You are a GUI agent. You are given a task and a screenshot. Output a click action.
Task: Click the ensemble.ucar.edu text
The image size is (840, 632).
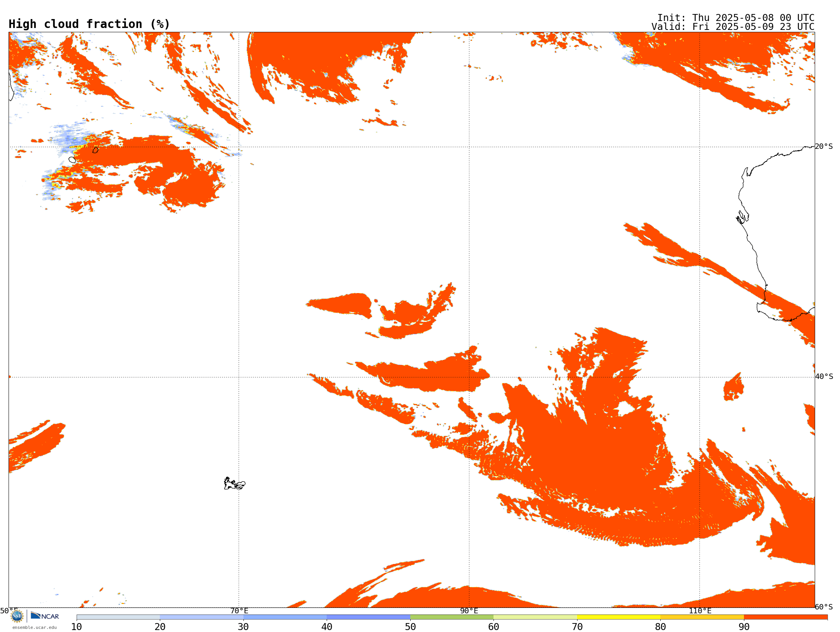click(x=35, y=627)
